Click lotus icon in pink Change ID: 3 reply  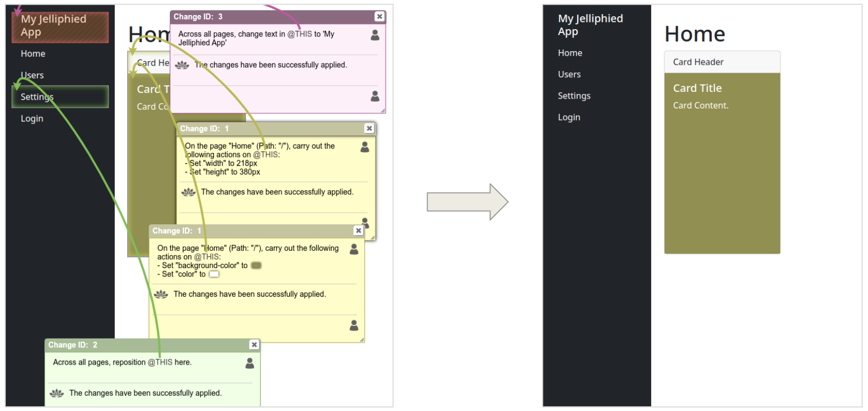[182, 65]
